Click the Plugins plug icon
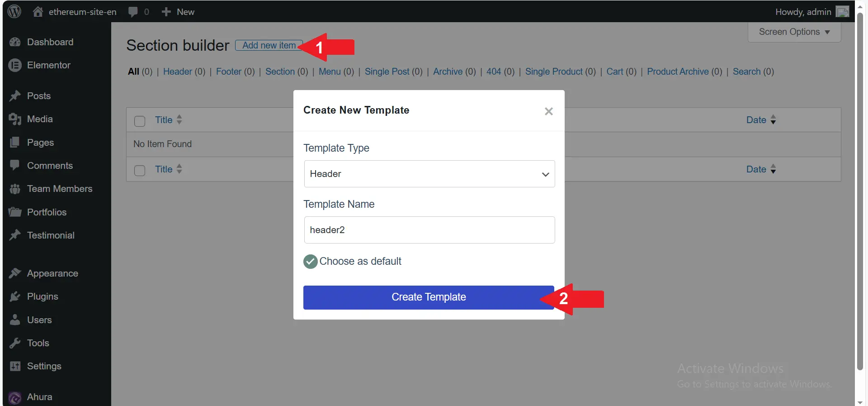 [15, 296]
